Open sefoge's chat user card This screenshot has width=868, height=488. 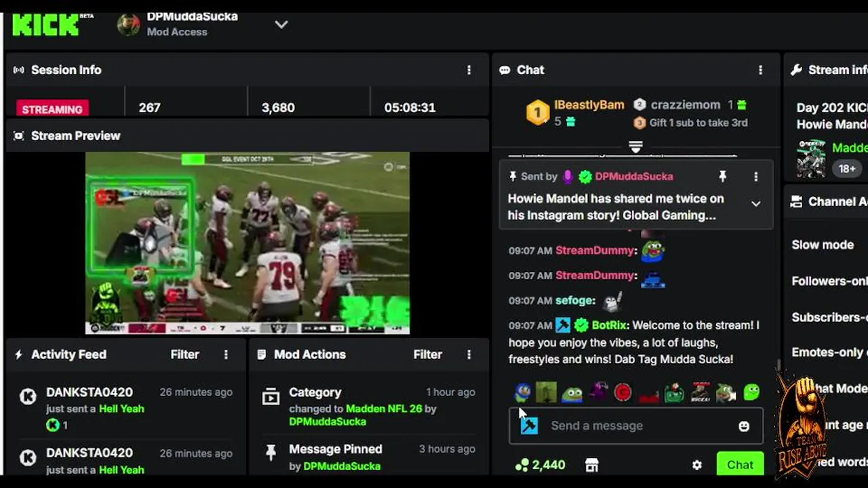click(574, 300)
